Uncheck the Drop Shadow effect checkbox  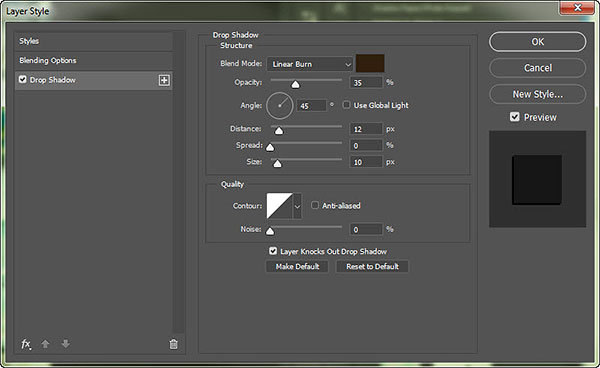click(x=23, y=79)
